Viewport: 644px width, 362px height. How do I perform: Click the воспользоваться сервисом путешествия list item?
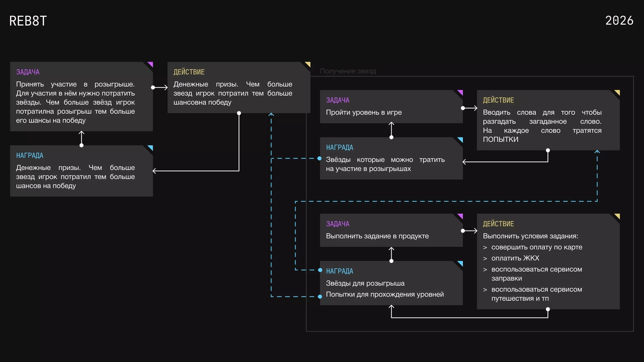pyautogui.click(x=537, y=294)
